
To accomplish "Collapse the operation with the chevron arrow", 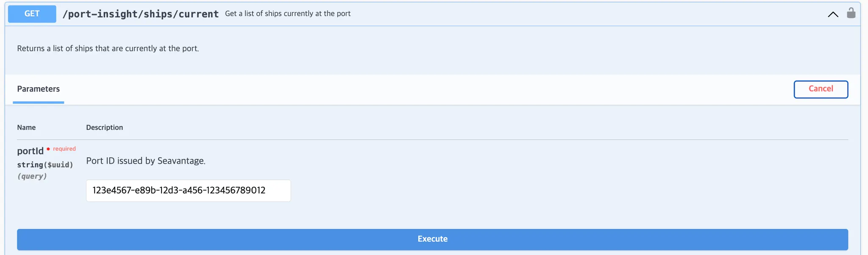I will click(x=833, y=14).
